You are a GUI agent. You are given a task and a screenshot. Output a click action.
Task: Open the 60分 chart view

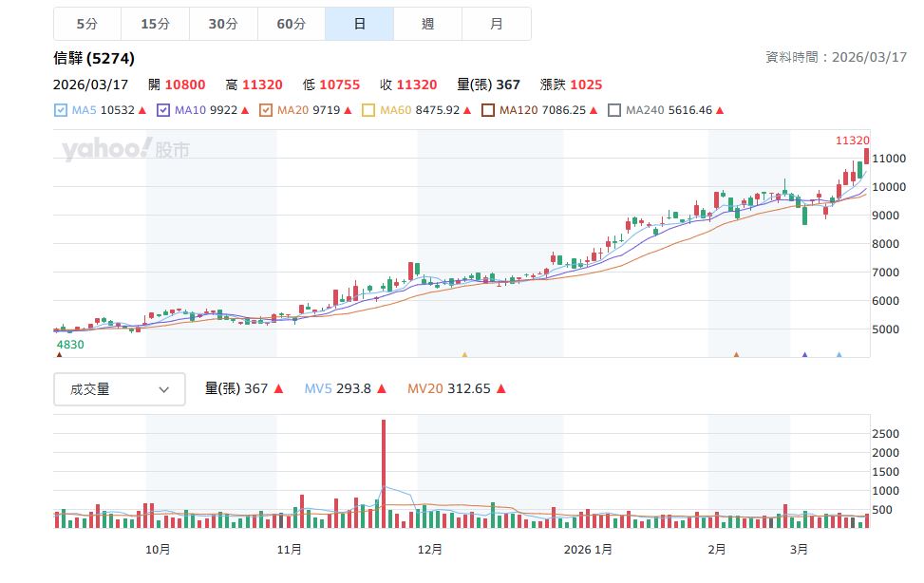[292, 23]
